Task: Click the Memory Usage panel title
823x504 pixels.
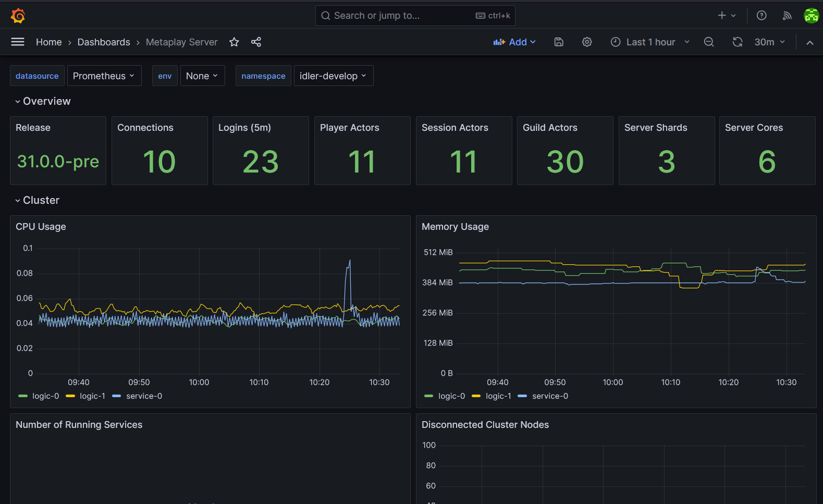Action: coord(455,227)
